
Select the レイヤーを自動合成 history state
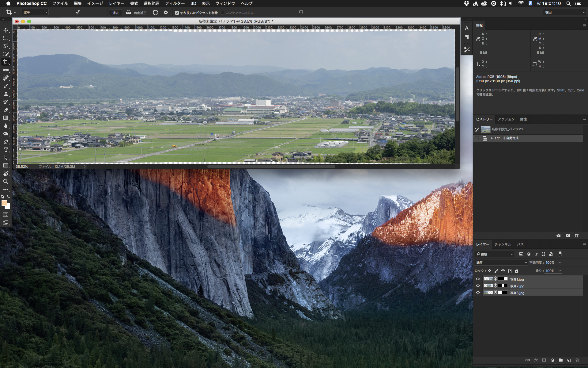(x=528, y=138)
